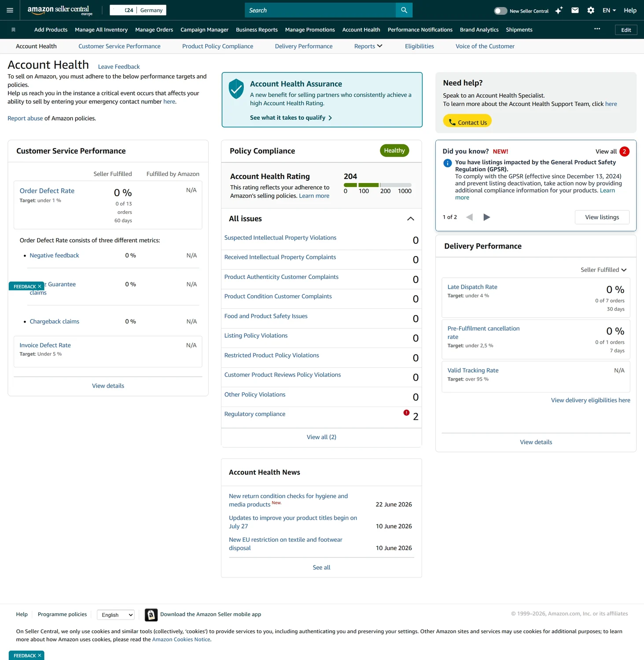Click See what it takes to qualify
Viewport: 644px width, 660px height.
pos(291,118)
